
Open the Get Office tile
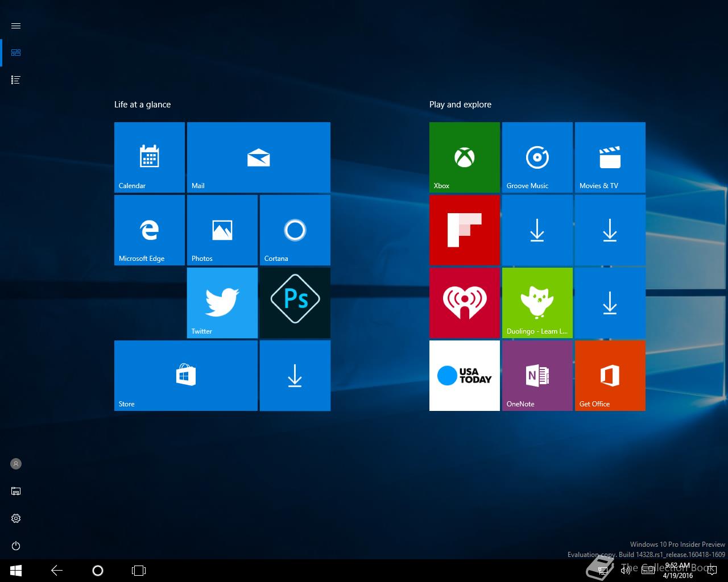[610, 376]
